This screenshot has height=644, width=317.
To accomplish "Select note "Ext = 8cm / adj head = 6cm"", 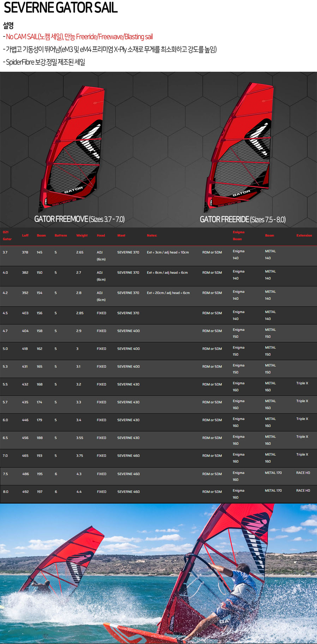I will click(x=167, y=272).
